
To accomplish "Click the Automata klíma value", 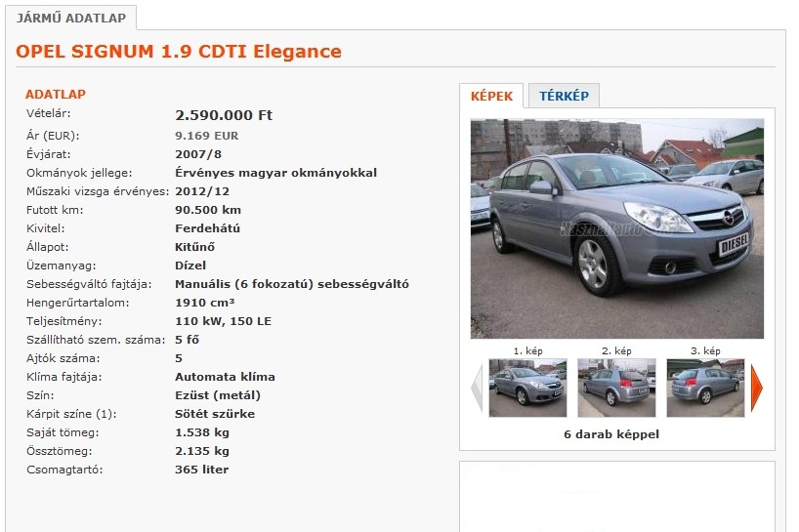I will 225,377.
